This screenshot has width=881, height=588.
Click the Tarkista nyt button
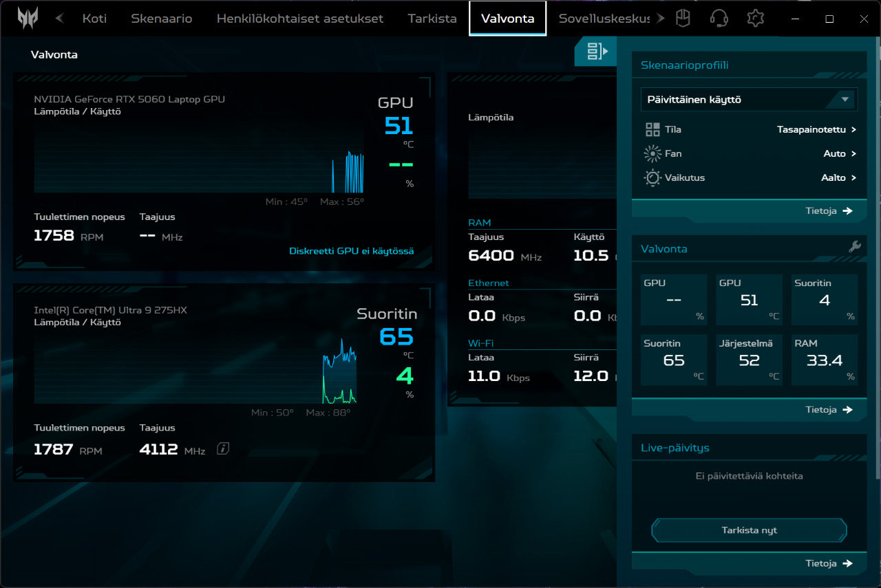click(x=749, y=530)
